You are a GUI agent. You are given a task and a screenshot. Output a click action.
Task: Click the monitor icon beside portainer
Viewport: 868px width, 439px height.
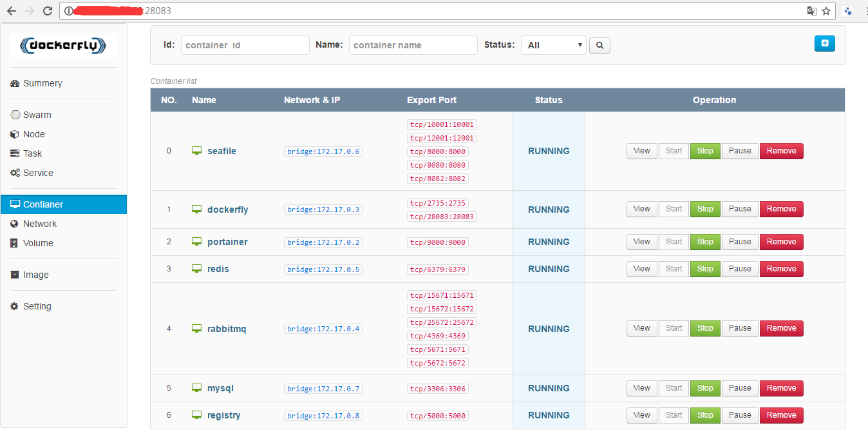click(x=197, y=242)
